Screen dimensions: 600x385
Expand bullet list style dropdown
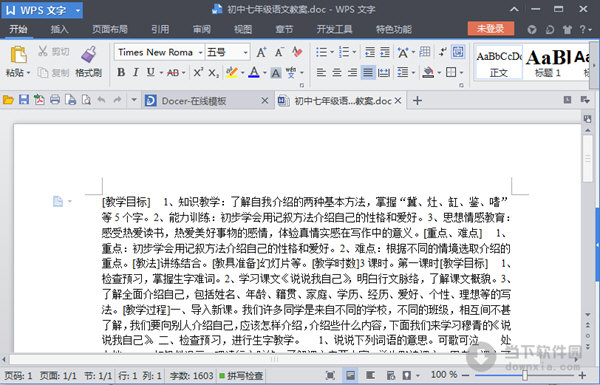[332, 52]
